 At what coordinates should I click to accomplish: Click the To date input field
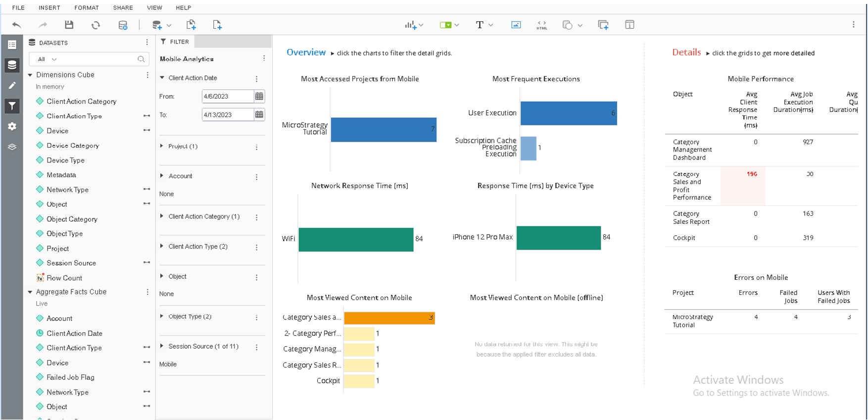tap(227, 115)
